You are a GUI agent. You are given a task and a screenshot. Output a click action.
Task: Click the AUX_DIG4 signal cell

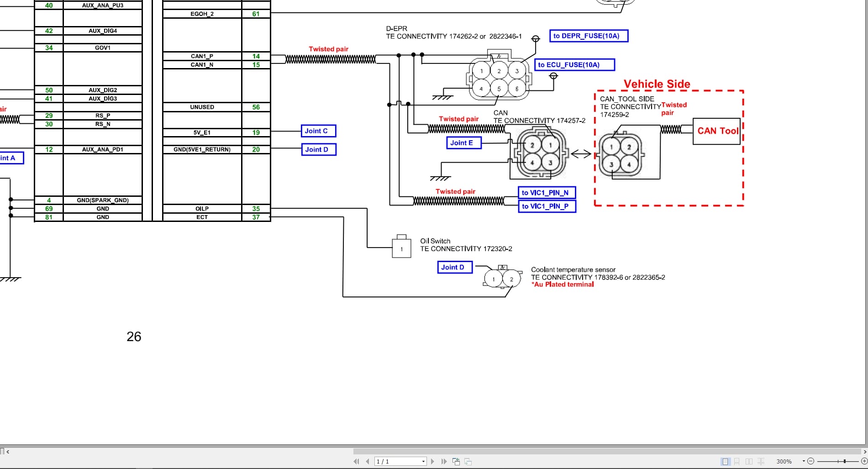(x=103, y=31)
